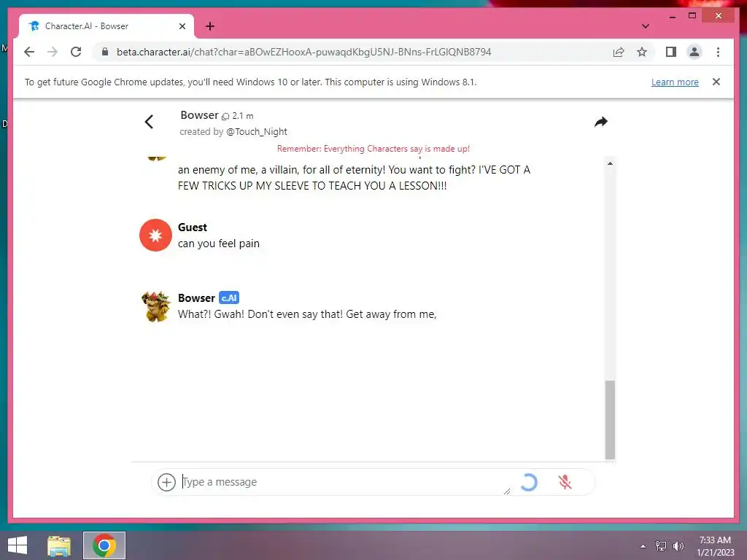Image resolution: width=747 pixels, height=560 pixels.
Task: Close the Character.AI - Bowser tab
Action: pyautogui.click(x=182, y=26)
